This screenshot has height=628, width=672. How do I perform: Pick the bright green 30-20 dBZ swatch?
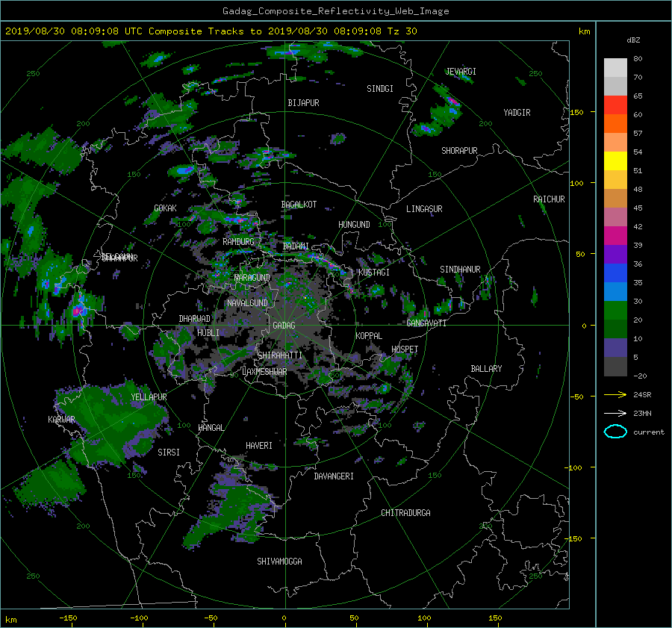coord(615,311)
